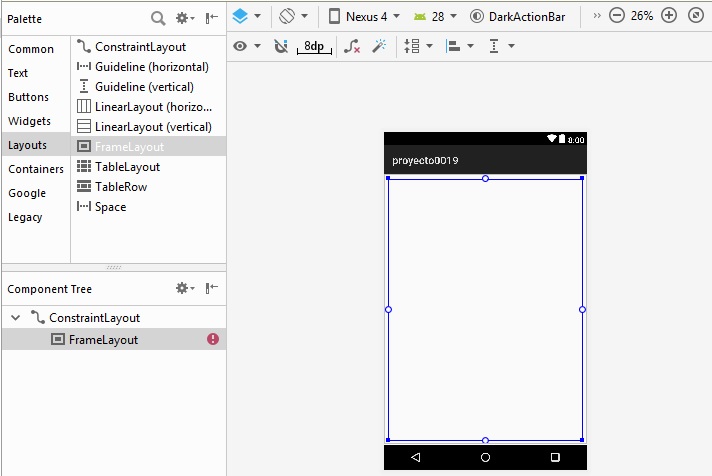Click the Infer Constraints magic wand
This screenshot has height=476, width=712.
(x=379, y=46)
